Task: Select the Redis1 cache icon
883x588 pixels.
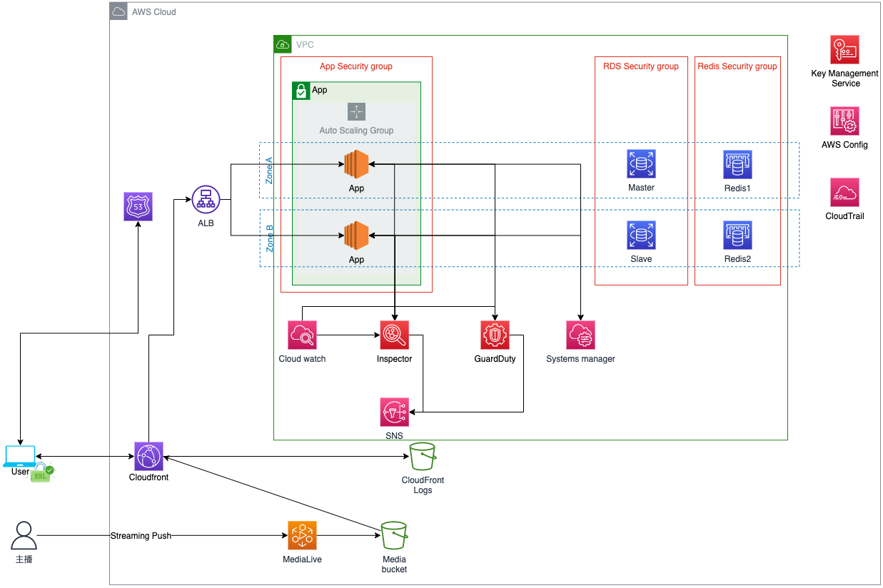Action: [x=737, y=164]
